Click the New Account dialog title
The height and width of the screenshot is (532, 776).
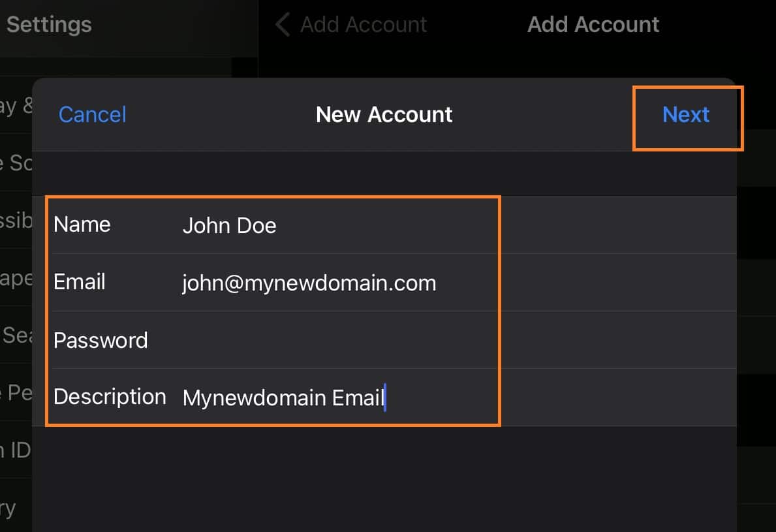[x=384, y=115]
